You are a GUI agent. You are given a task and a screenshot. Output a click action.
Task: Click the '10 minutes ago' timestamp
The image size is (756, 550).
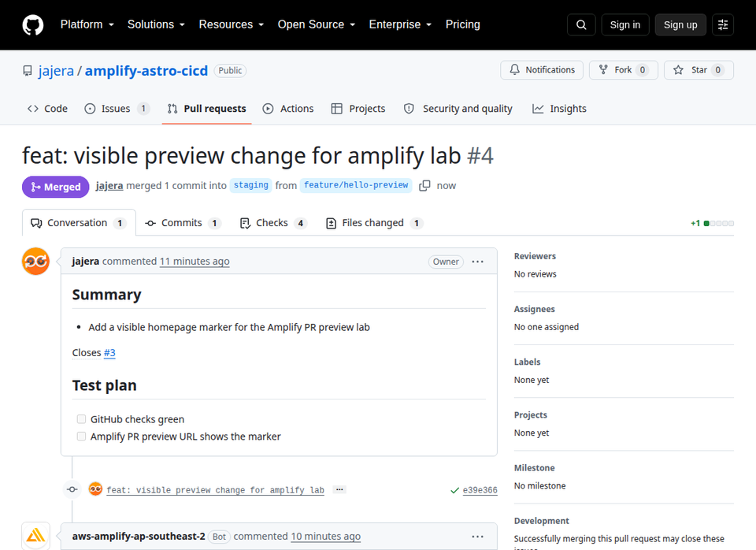click(x=325, y=536)
